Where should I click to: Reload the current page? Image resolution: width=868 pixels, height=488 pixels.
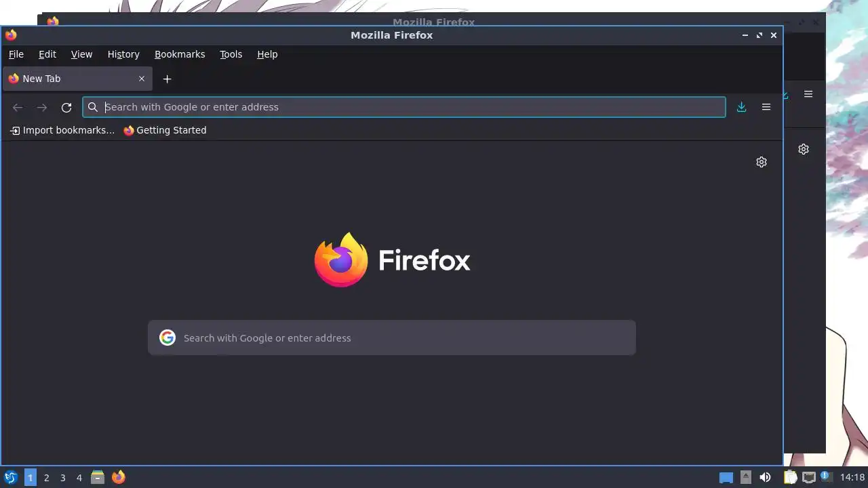coord(66,107)
